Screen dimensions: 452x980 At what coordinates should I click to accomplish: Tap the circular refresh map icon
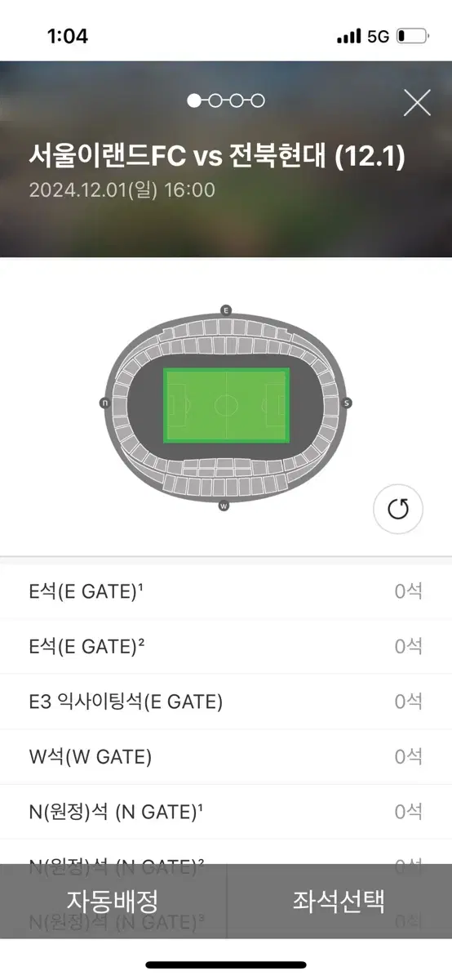coord(398,510)
